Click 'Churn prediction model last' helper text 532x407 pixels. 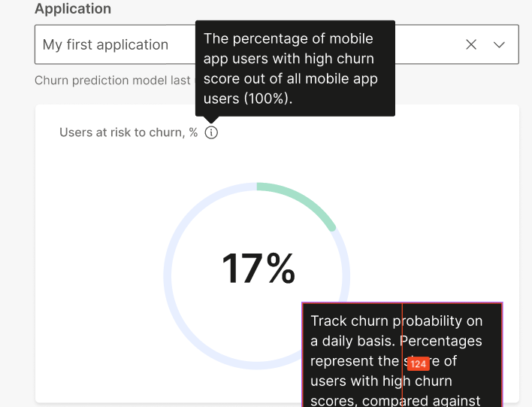[113, 80]
